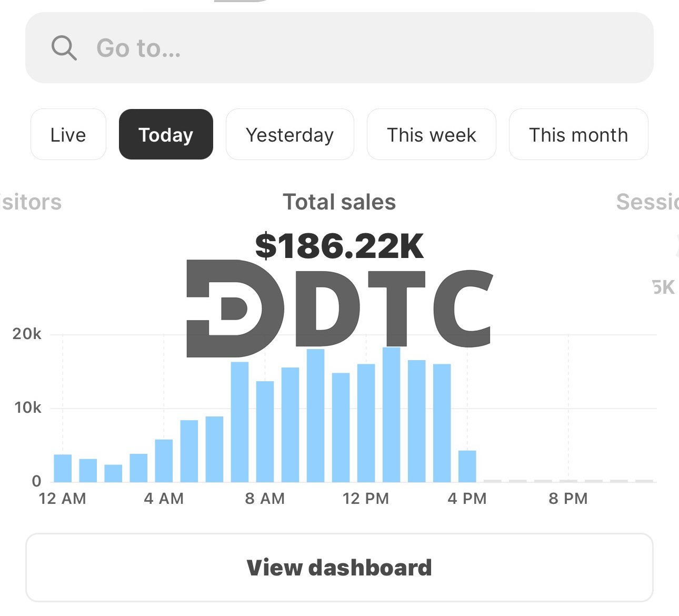
Task: Select the 12 AM sales bar
Action: pyautogui.click(x=63, y=468)
